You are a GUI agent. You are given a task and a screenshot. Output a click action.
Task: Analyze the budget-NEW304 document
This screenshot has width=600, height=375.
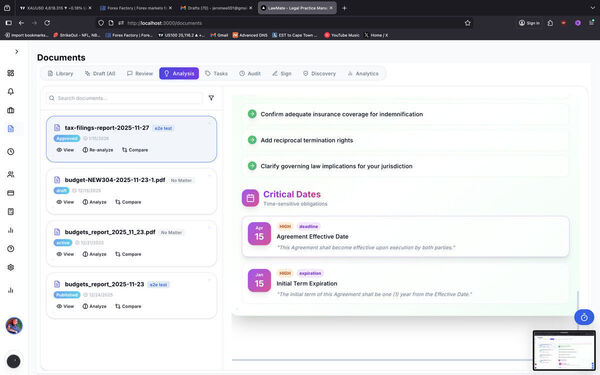(x=95, y=202)
